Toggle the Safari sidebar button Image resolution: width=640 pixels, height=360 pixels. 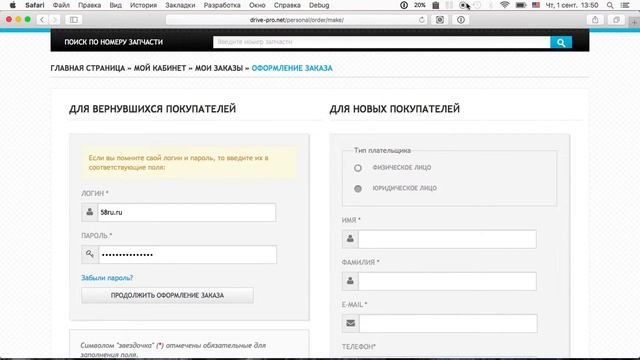74,20
